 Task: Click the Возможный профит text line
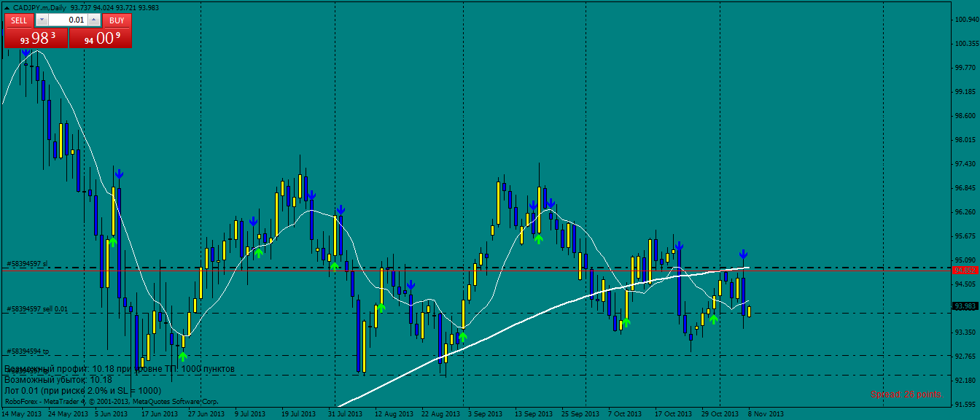click(120, 369)
